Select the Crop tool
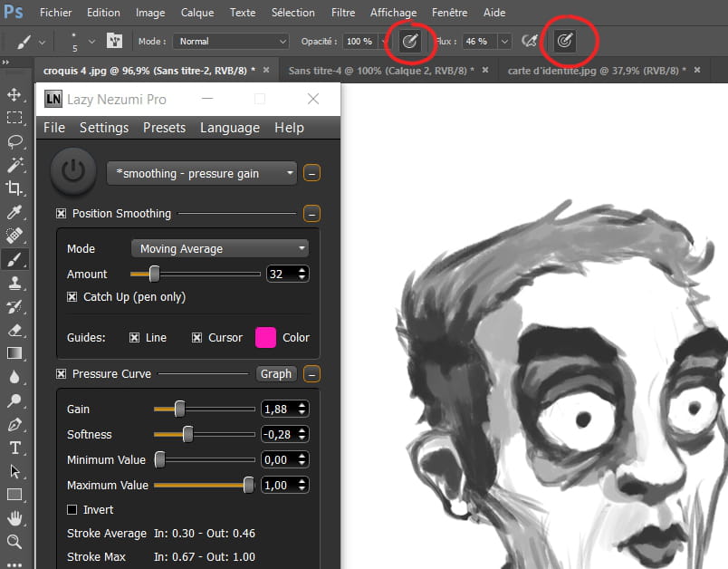 14,188
